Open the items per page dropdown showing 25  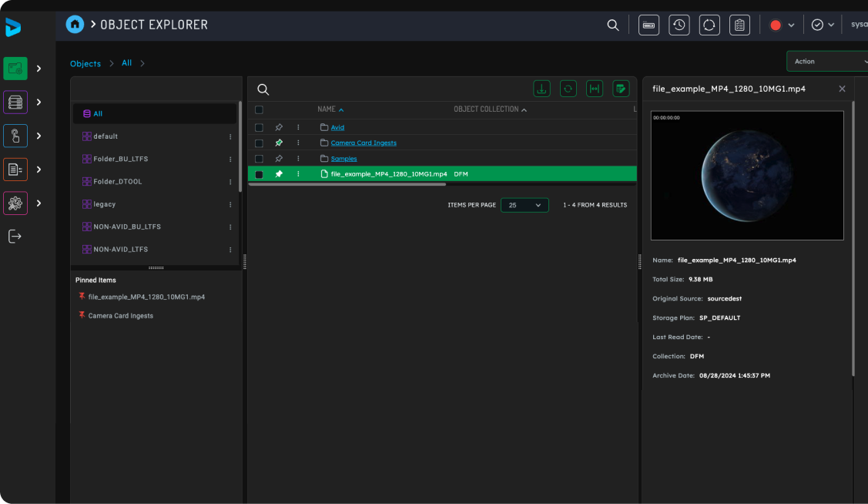coord(524,205)
